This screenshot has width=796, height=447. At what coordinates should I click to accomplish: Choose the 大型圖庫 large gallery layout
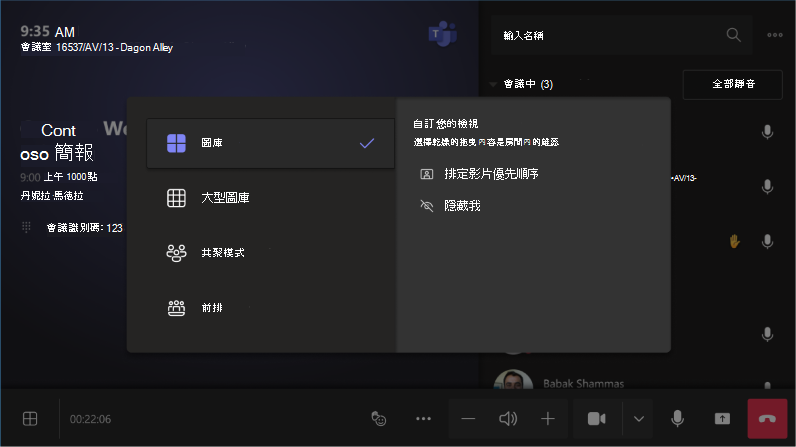(x=271, y=198)
